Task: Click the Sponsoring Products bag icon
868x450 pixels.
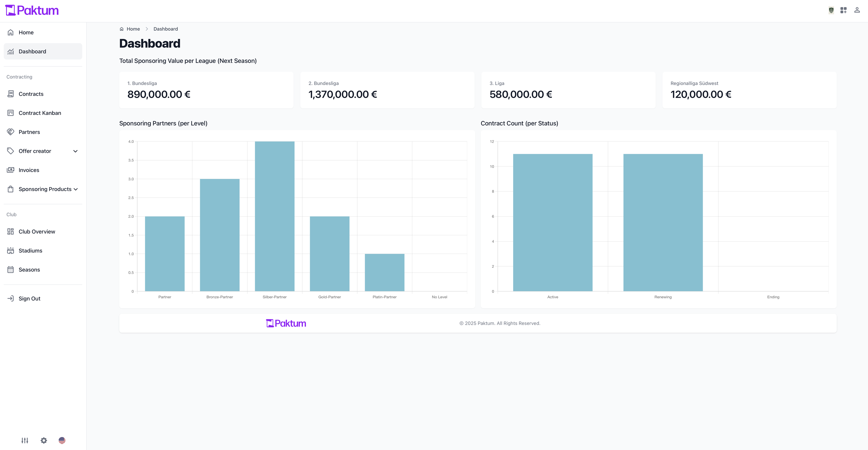Action: [x=11, y=189]
